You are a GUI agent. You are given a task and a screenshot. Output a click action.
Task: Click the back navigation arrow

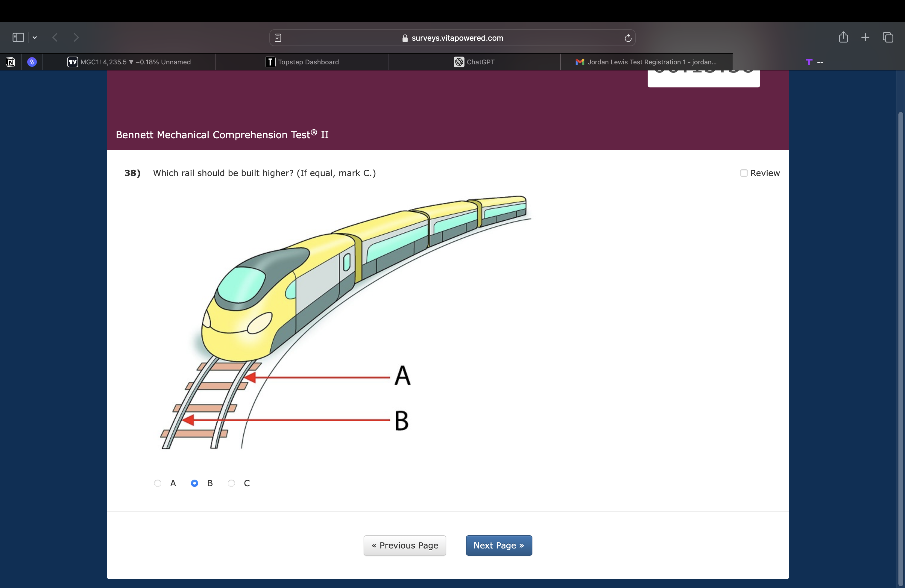(x=55, y=37)
